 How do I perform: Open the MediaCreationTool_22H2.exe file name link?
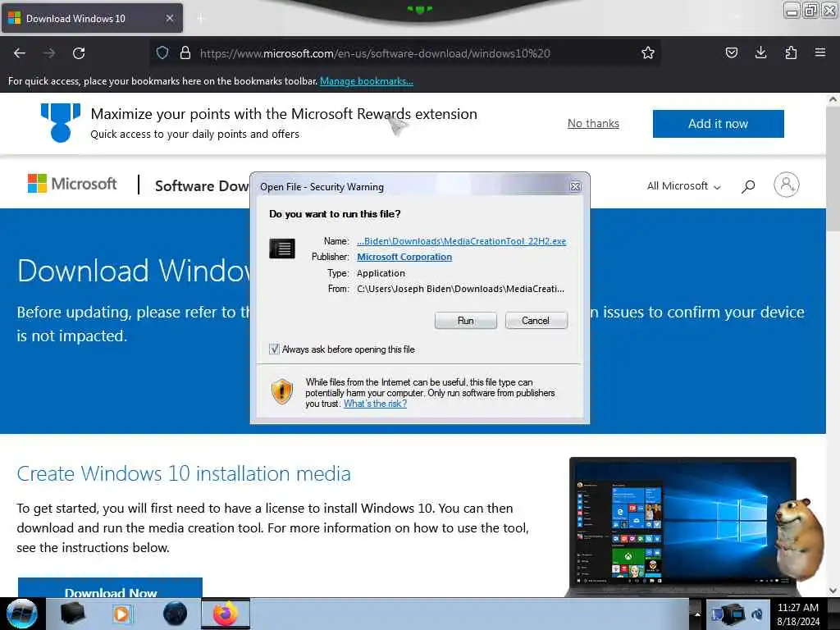pos(461,241)
